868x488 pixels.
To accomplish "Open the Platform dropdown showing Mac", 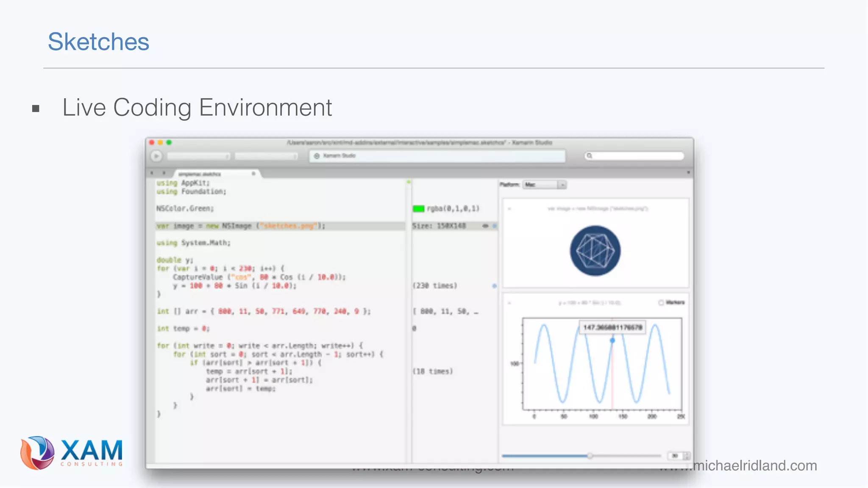I will click(x=545, y=185).
